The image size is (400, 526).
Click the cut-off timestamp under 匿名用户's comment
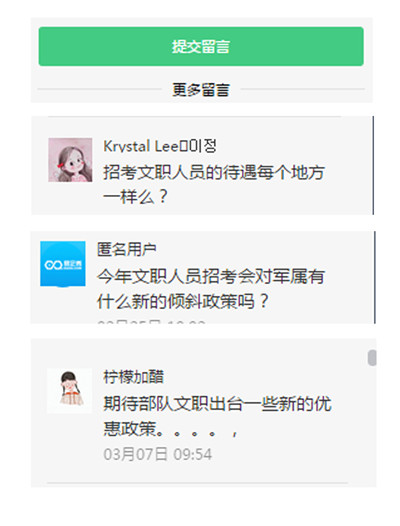point(151,322)
